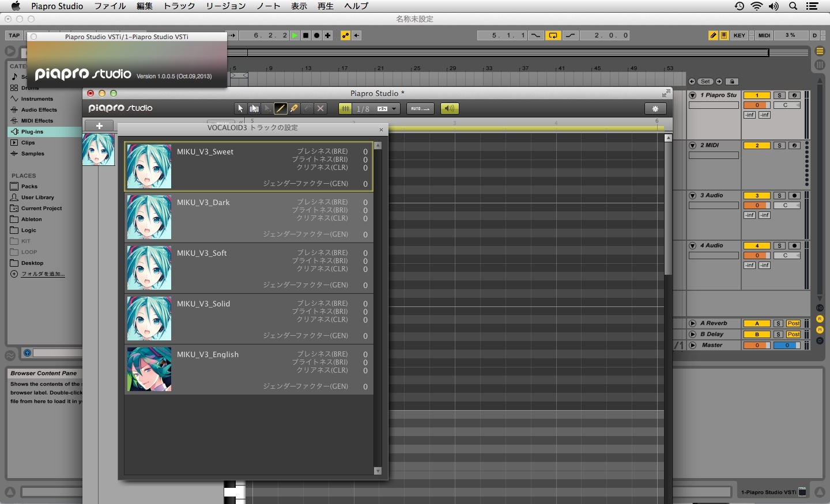Arm the 4 Audio track for recording

tap(794, 246)
